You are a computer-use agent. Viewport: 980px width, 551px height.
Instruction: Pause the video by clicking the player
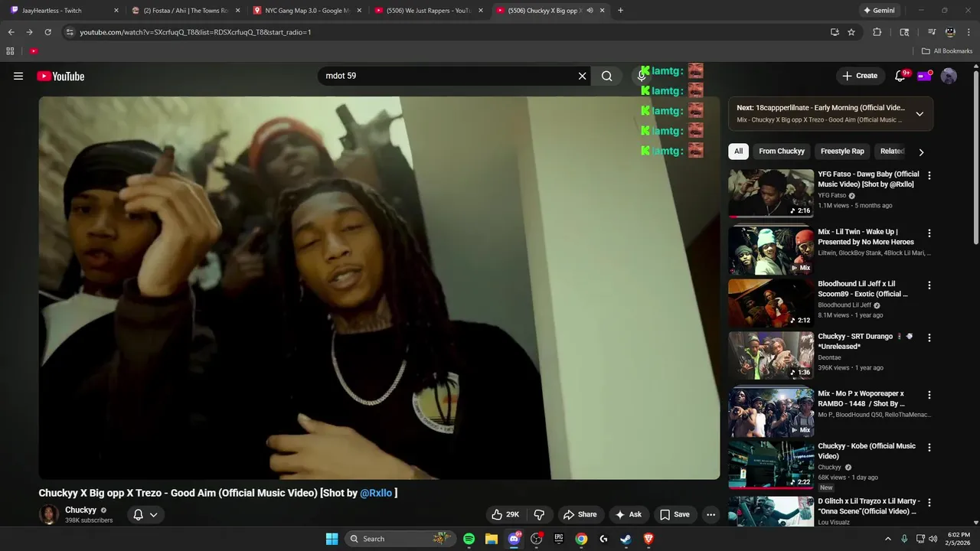379,288
